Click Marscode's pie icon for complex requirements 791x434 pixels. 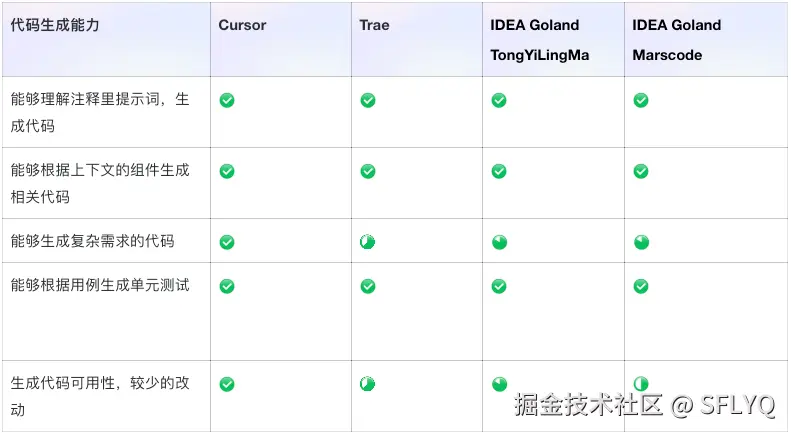click(x=641, y=242)
